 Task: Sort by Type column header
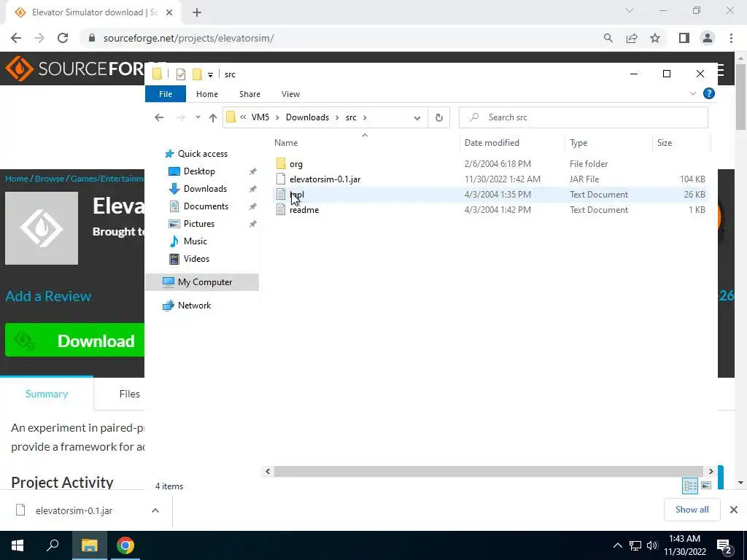578,143
